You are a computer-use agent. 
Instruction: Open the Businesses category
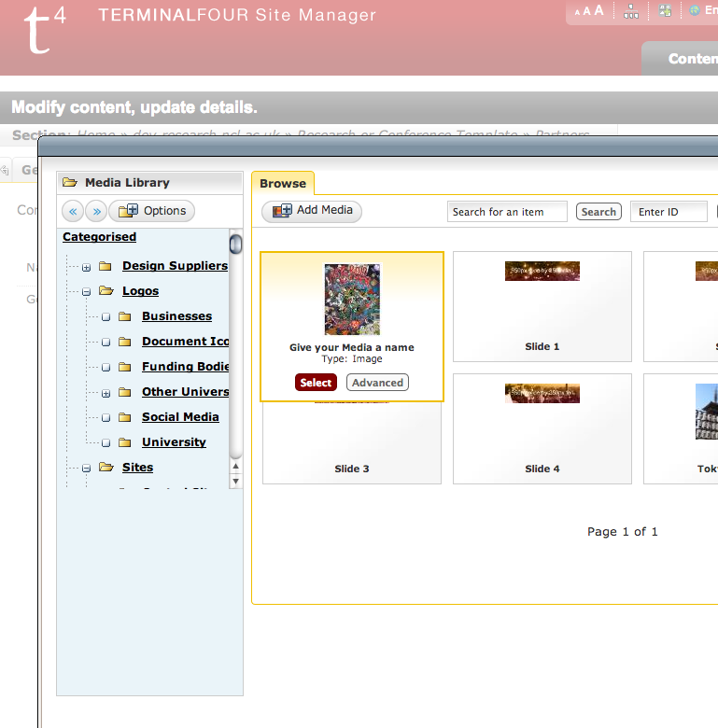coord(176,316)
